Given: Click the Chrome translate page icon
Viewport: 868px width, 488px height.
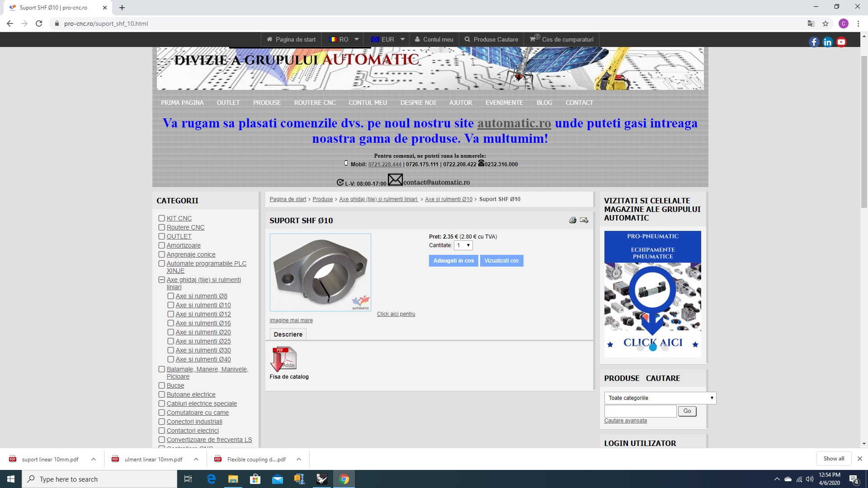Looking at the screenshot, I should [811, 23].
